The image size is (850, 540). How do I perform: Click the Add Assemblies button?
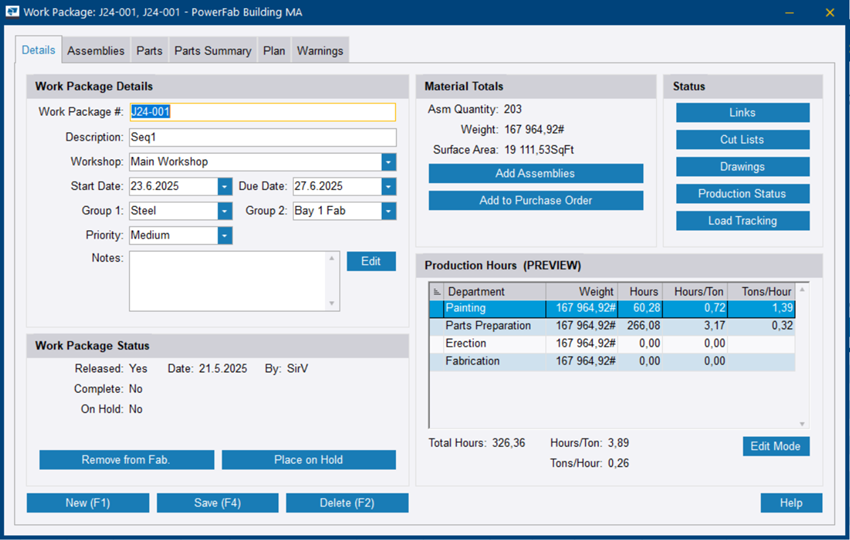pyautogui.click(x=535, y=174)
